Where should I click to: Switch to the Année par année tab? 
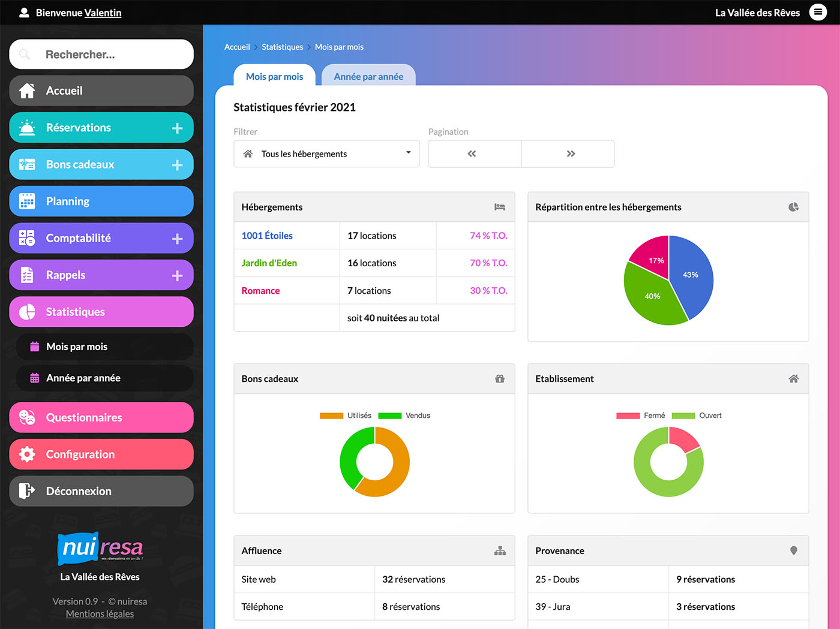click(x=368, y=77)
